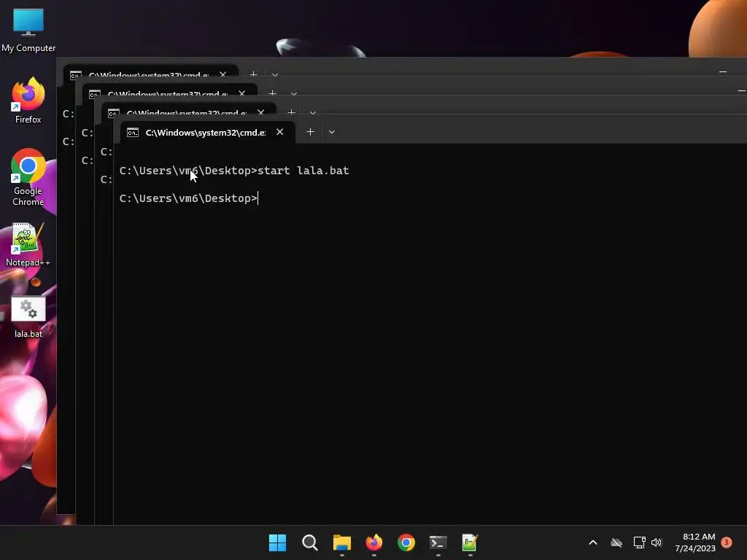
Task: Open the Google Chrome desktop shortcut
Action: (28, 177)
